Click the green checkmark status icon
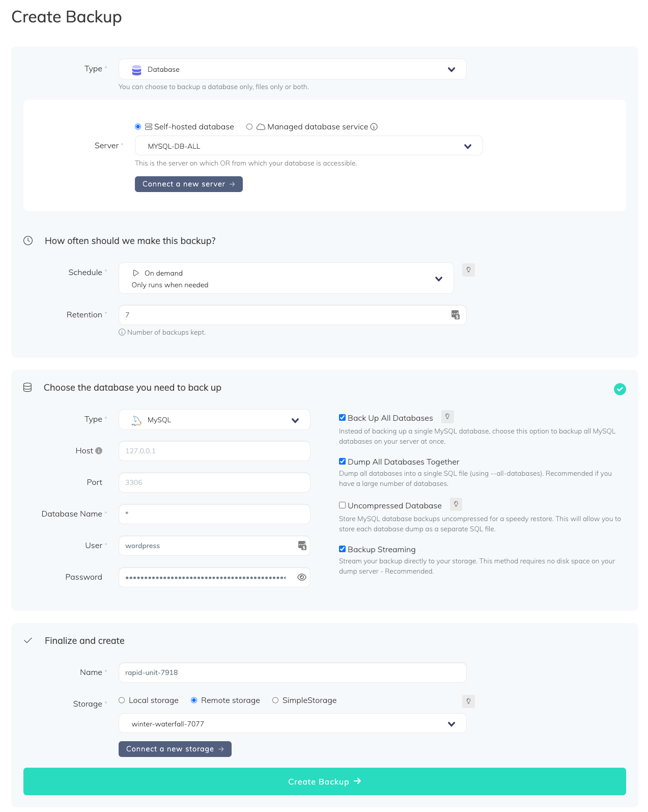 point(619,389)
